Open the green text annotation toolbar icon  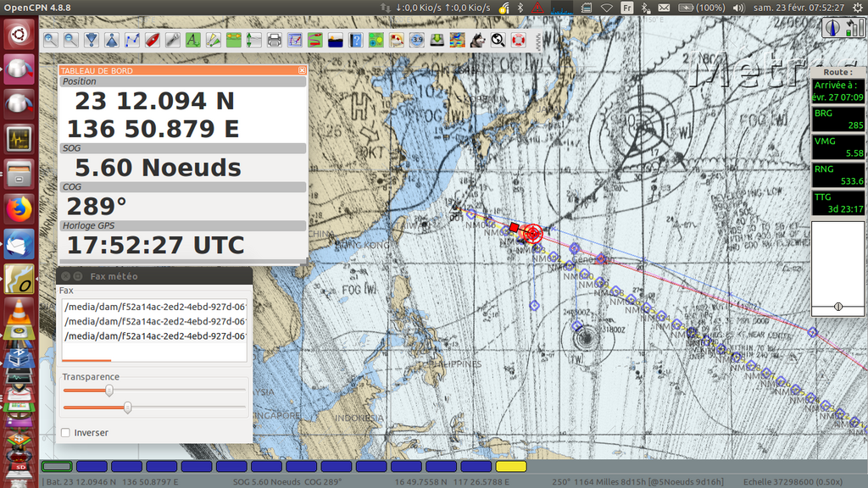point(193,40)
